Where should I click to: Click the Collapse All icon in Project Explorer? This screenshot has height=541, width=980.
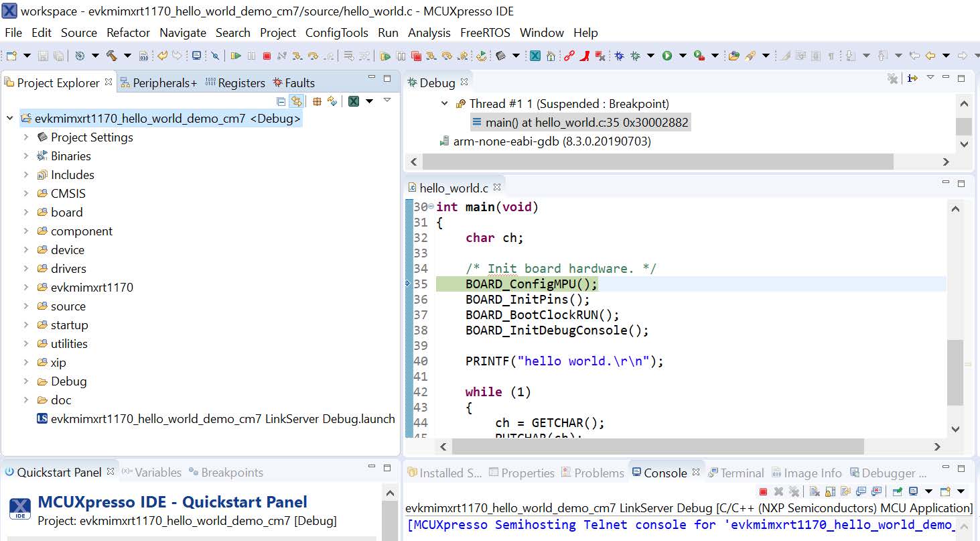click(x=281, y=101)
